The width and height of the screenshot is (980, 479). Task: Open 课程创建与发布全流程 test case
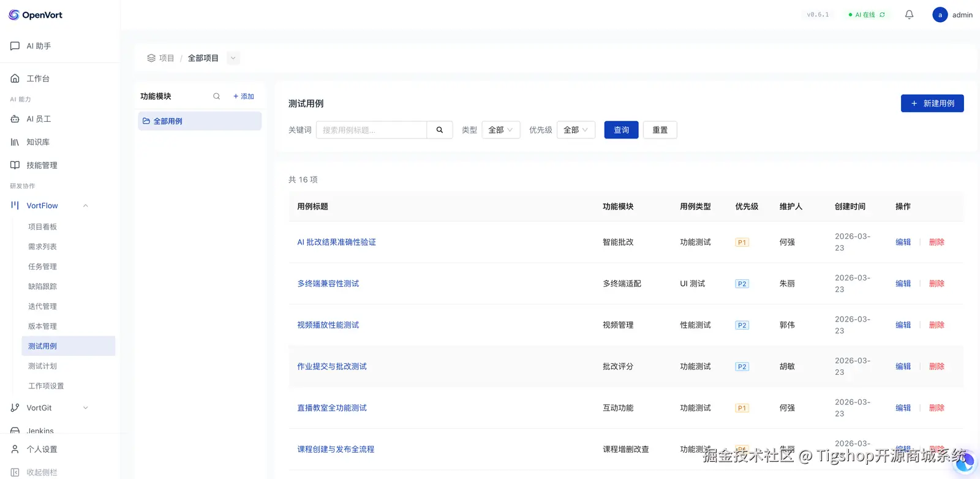pyautogui.click(x=336, y=450)
